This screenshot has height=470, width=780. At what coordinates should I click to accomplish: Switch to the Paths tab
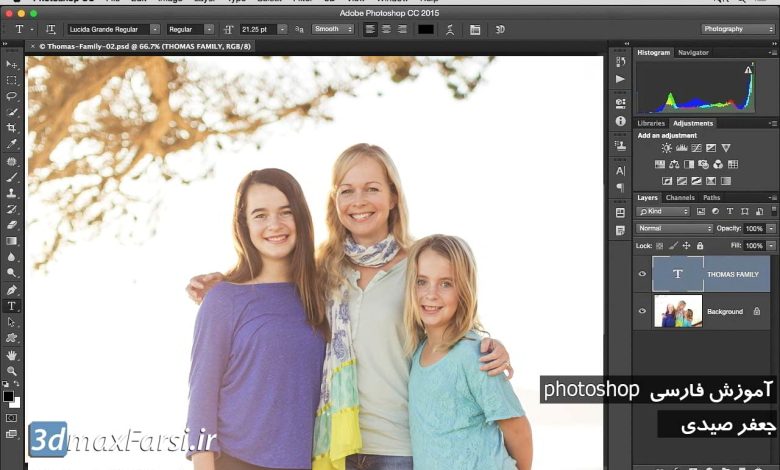click(711, 197)
